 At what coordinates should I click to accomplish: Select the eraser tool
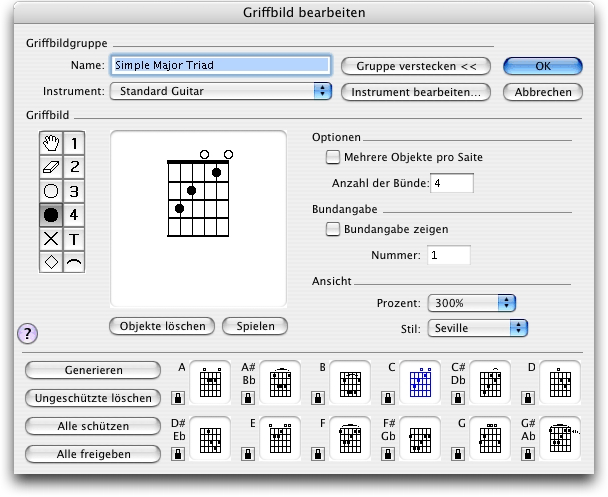[x=51, y=167]
